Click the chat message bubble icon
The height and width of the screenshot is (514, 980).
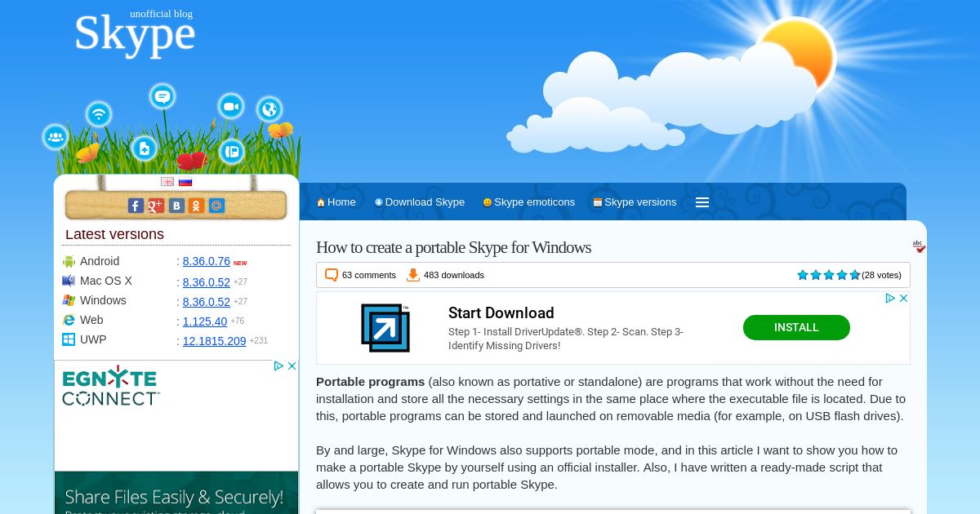click(163, 96)
